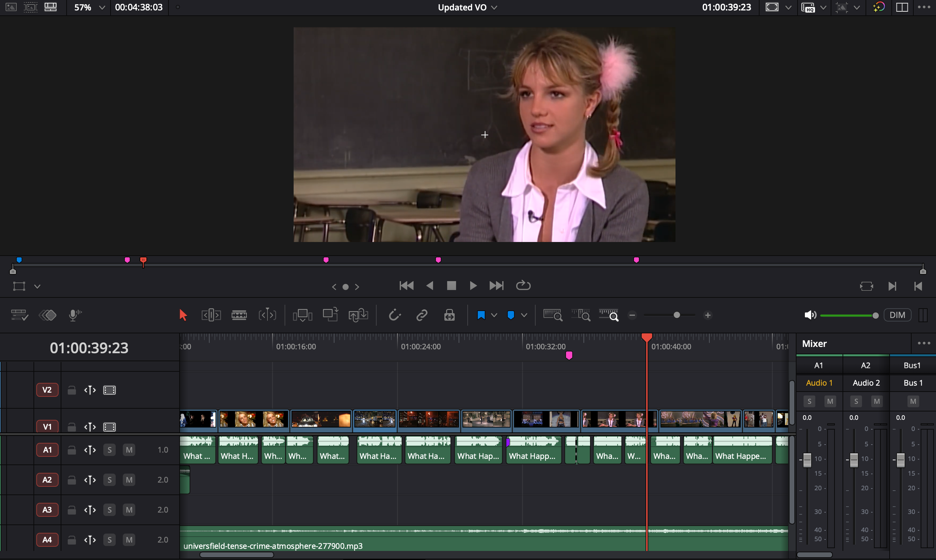Screen dimensions: 936x560
Task: Click the Overwrite Clip icon
Action: tap(330, 315)
